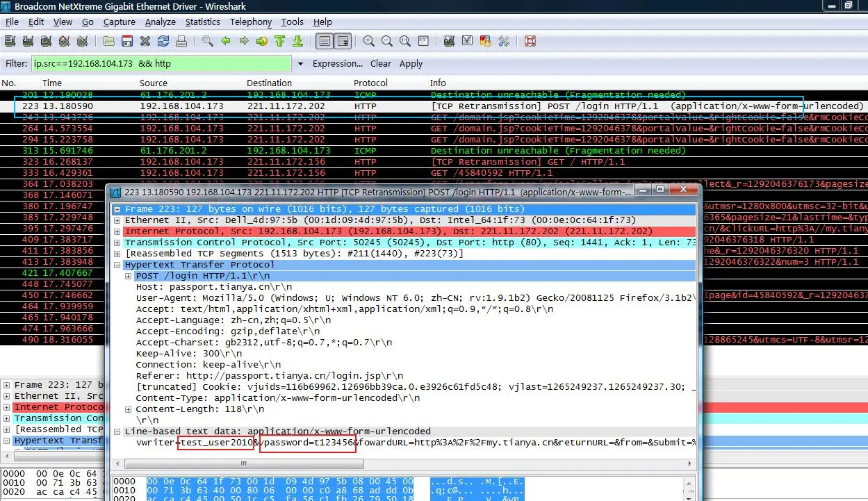The height and width of the screenshot is (501, 868).
Task: Toggle auto scroll in live capture
Action: [343, 42]
